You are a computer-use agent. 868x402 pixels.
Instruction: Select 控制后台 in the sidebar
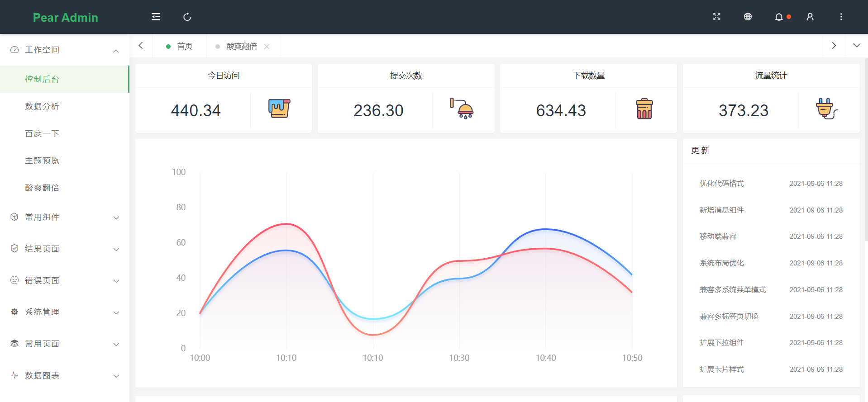coord(65,79)
